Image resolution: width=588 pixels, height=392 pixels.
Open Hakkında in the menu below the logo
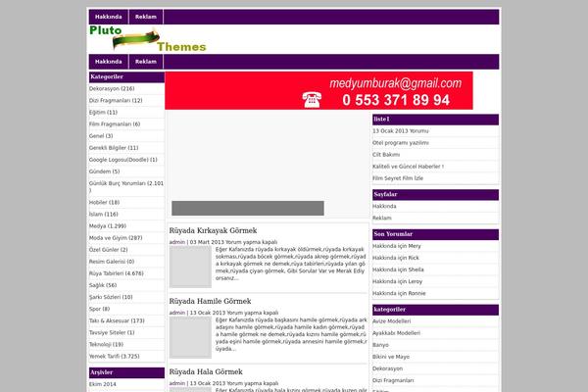pos(109,62)
